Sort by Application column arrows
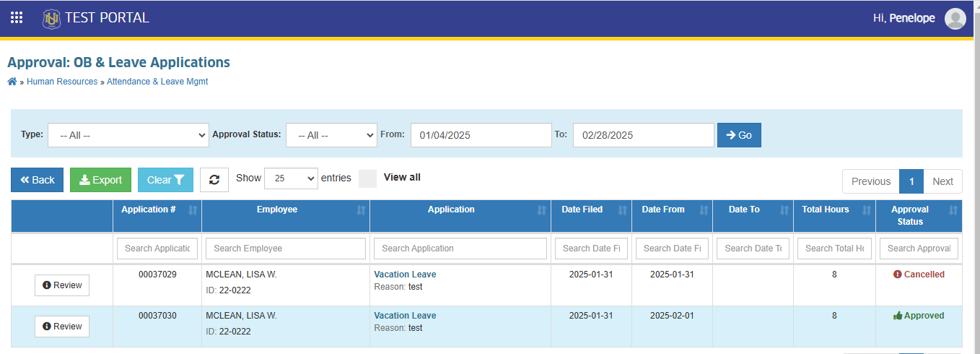The image size is (980, 354). click(x=542, y=210)
